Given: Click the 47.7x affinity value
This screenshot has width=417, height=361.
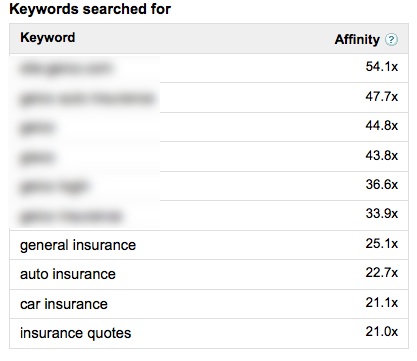Looking at the screenshot, I should tap(382, 97).
